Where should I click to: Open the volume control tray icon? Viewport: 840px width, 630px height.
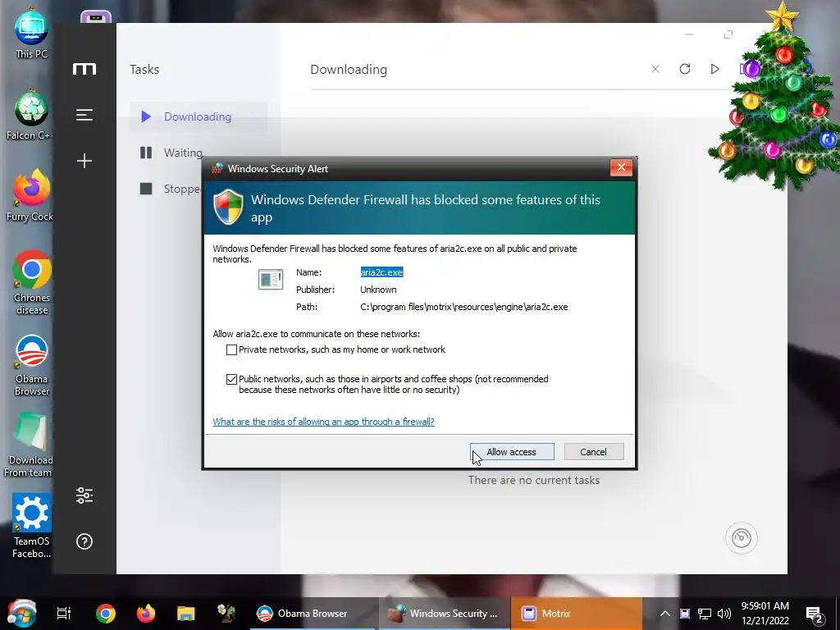[724, 614]
